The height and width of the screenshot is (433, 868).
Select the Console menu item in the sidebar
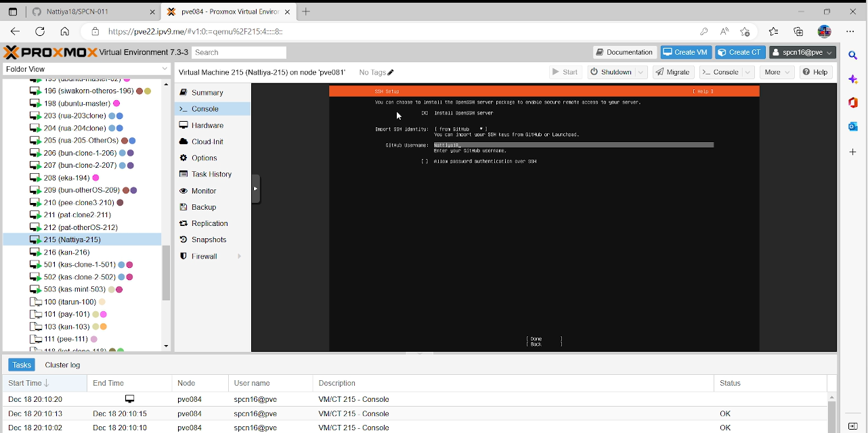click(212, 109)
